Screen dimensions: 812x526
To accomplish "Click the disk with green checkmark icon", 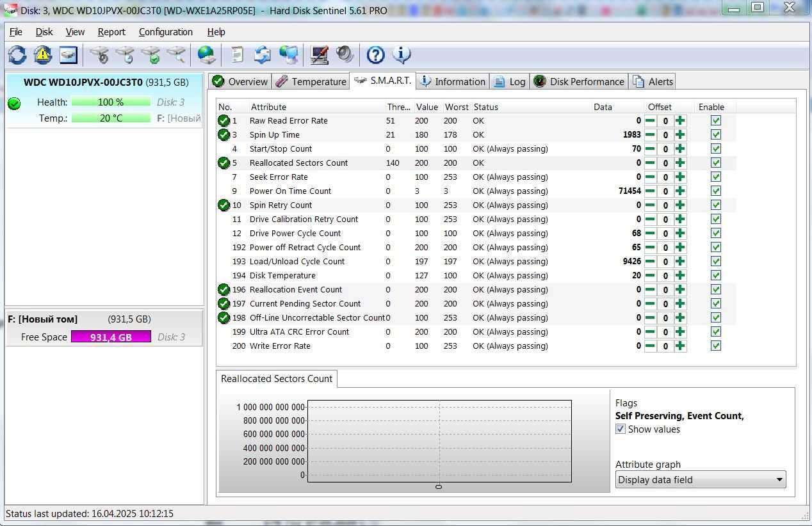I will [150, 54].
